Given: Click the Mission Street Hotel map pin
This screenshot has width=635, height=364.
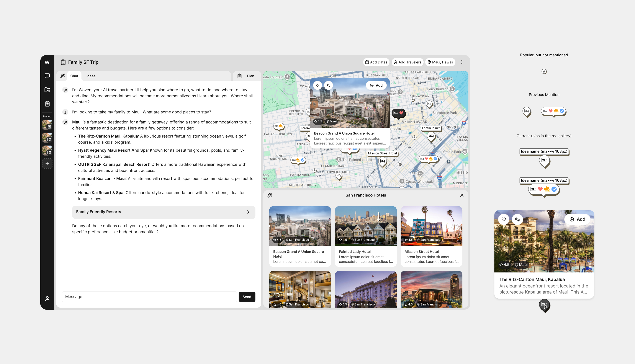Looking at the screenshot, I should click(x=382, y=161).
